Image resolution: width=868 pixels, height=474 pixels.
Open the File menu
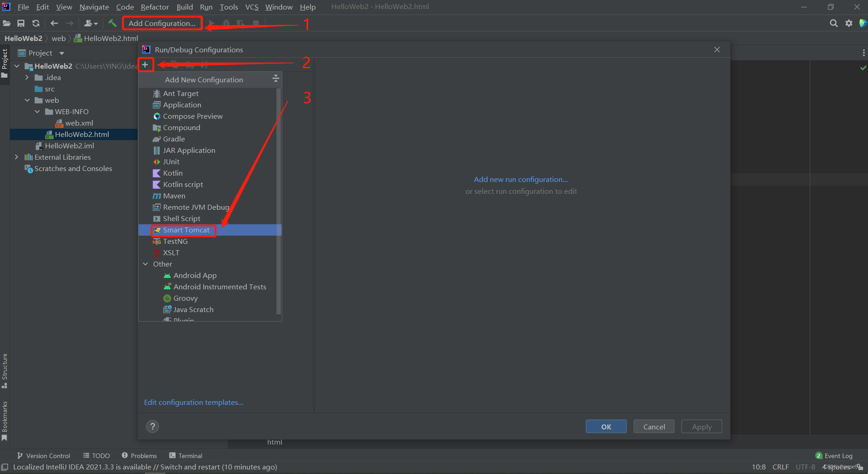click(x=23, y=7)
